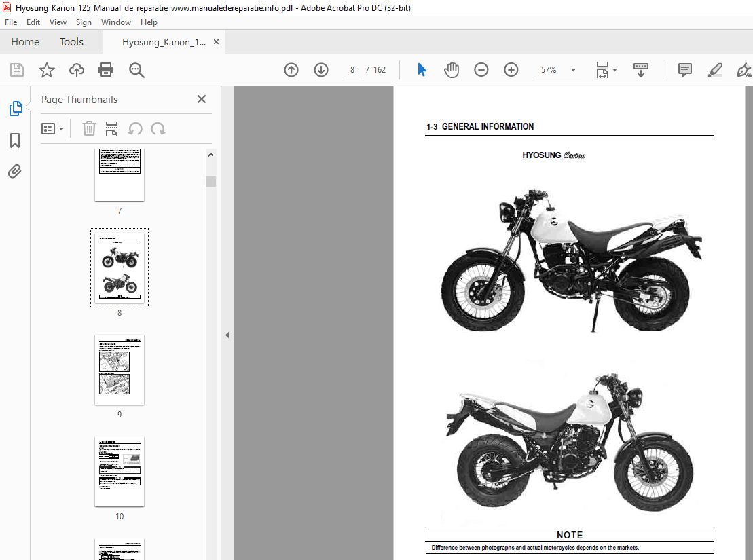Image resolution: width=753 pixels, height=560 pixels.
Task: Open the zoom percentage dropdown
Action: pos(572,70)
